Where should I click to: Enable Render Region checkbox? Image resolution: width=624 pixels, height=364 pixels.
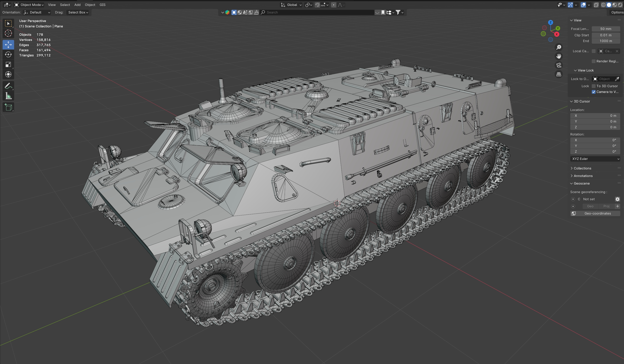click(594, 61)
